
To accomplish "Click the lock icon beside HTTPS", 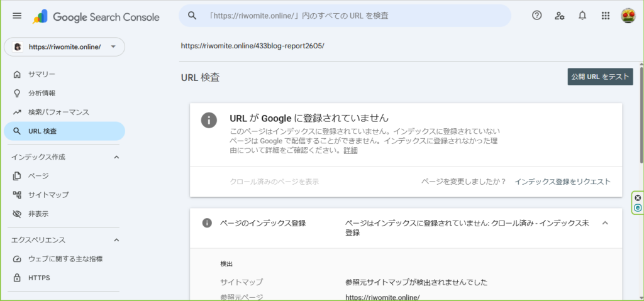I will click(x=17, y=278).
